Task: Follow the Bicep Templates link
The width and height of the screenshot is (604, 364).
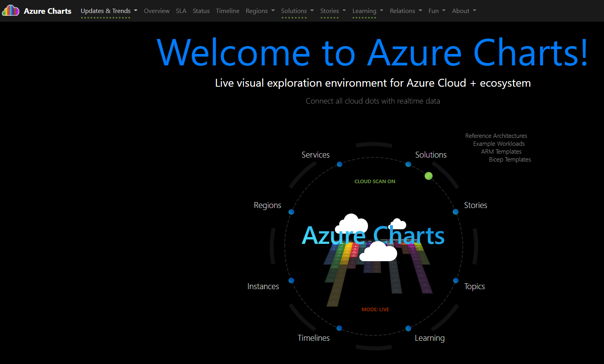Action: pos(509,159)
